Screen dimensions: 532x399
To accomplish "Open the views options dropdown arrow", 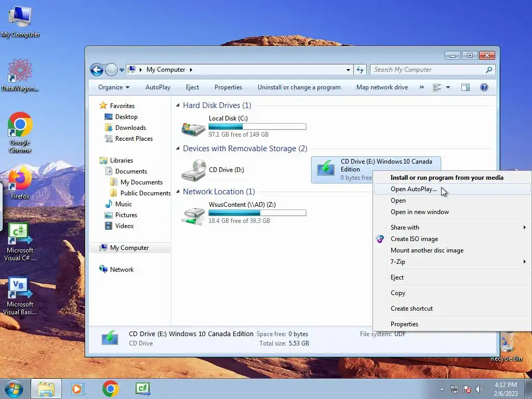I will [448, 87].
